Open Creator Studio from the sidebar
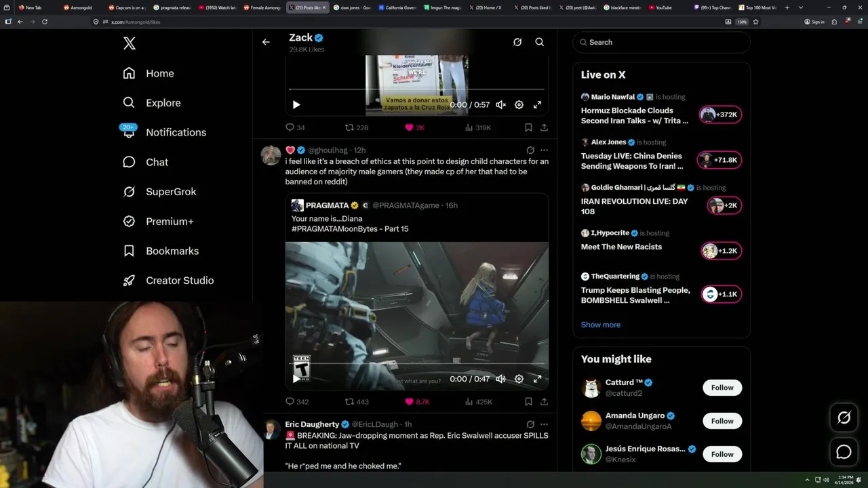The width and height of the screenshot is (868, 488). click(x=168, y=281)
